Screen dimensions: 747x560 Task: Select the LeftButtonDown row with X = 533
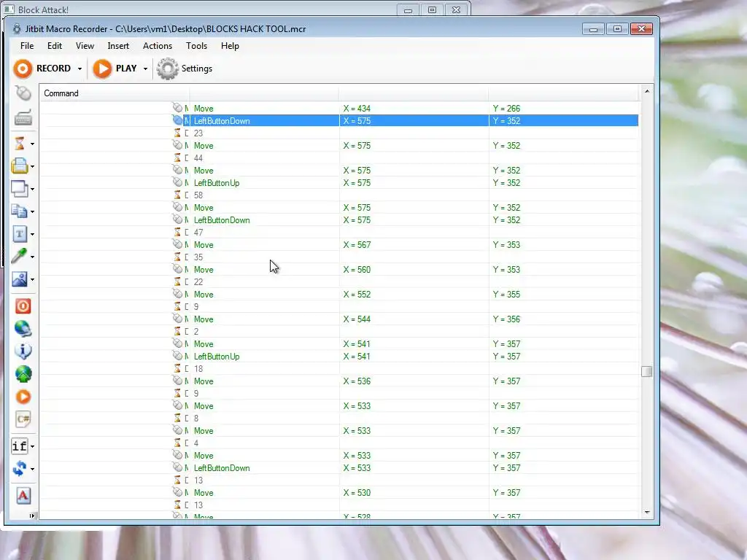tap(338, 468)
